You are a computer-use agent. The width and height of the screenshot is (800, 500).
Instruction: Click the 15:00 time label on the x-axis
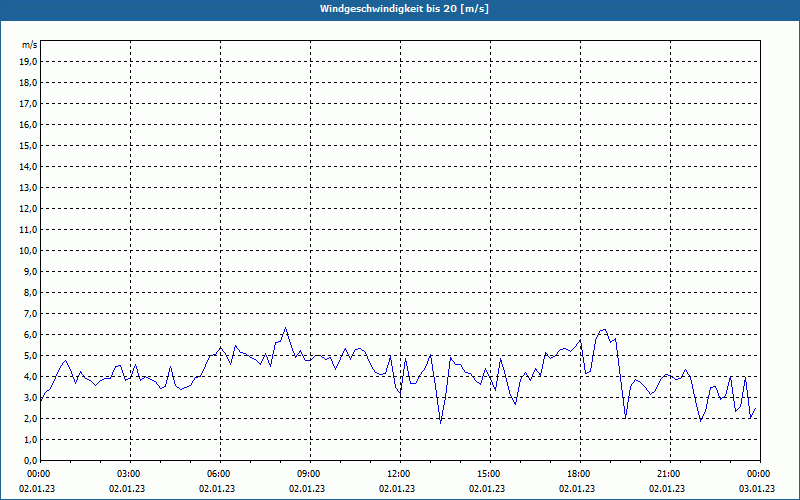pyautogui.click(x=490, y=474)
